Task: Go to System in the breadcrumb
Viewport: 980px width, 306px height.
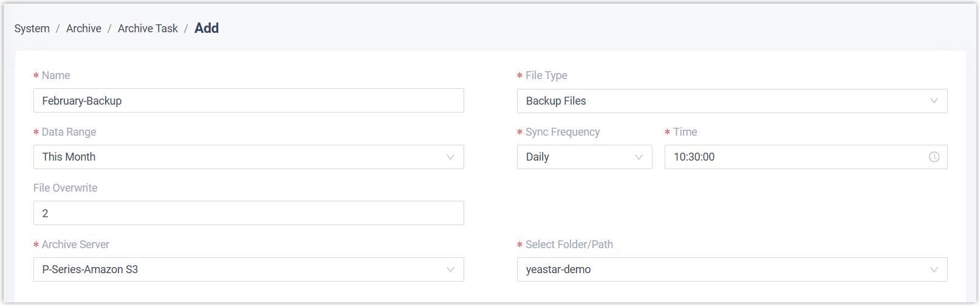Action: (32, 29)
